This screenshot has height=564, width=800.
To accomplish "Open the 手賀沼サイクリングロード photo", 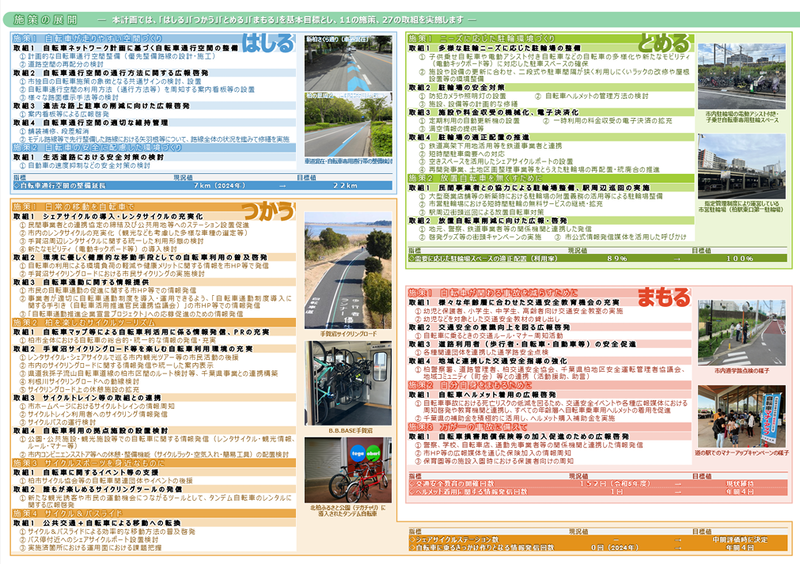I will point(348,271).
